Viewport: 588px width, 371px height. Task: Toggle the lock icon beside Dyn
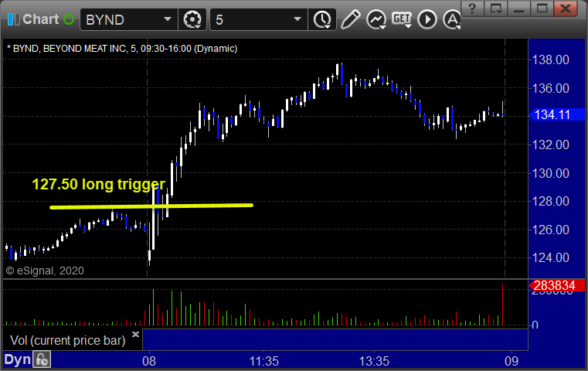(42, 359)
